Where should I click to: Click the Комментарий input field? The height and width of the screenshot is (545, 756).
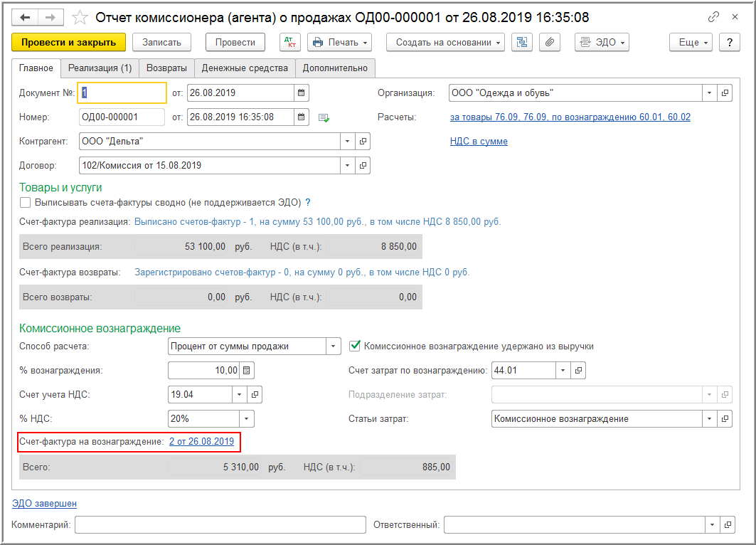[x=220, y=525]
